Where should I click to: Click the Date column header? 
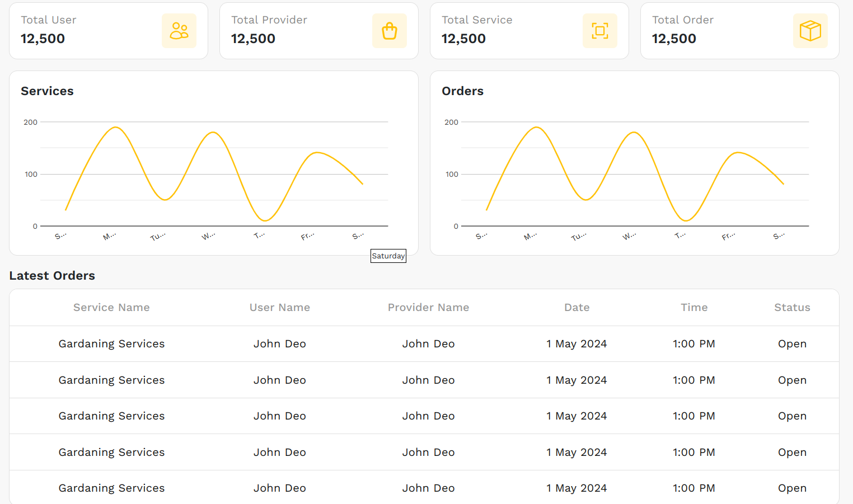click(577, 307)
